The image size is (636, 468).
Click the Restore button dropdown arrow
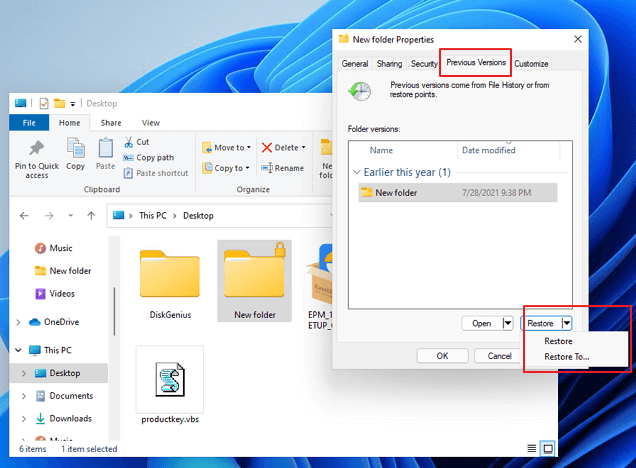click(567, 323)
